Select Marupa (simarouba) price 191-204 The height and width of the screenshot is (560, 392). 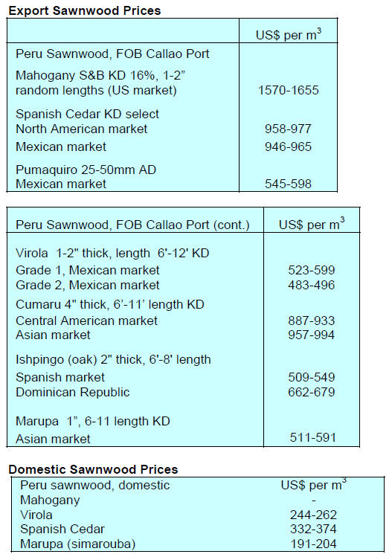313,544
